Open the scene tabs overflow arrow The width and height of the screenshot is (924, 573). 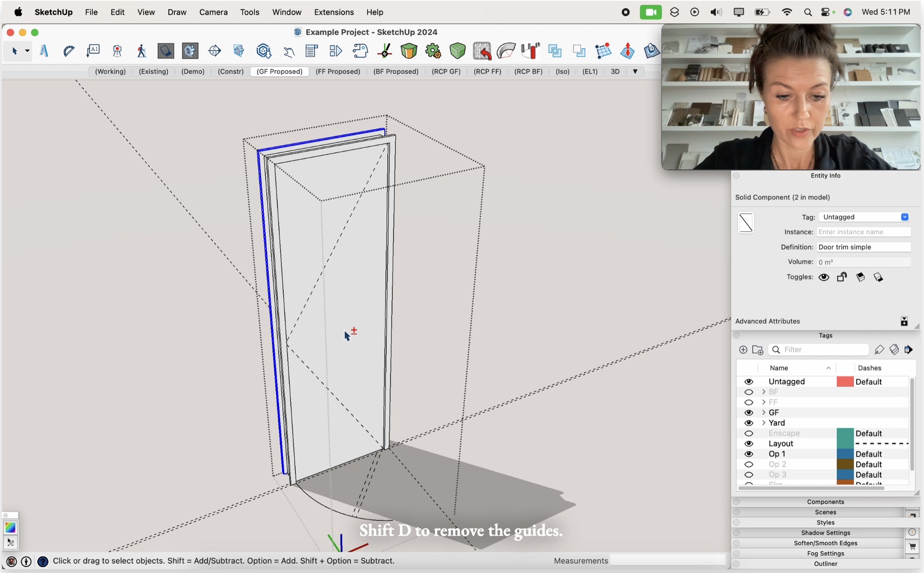point(635,71)
